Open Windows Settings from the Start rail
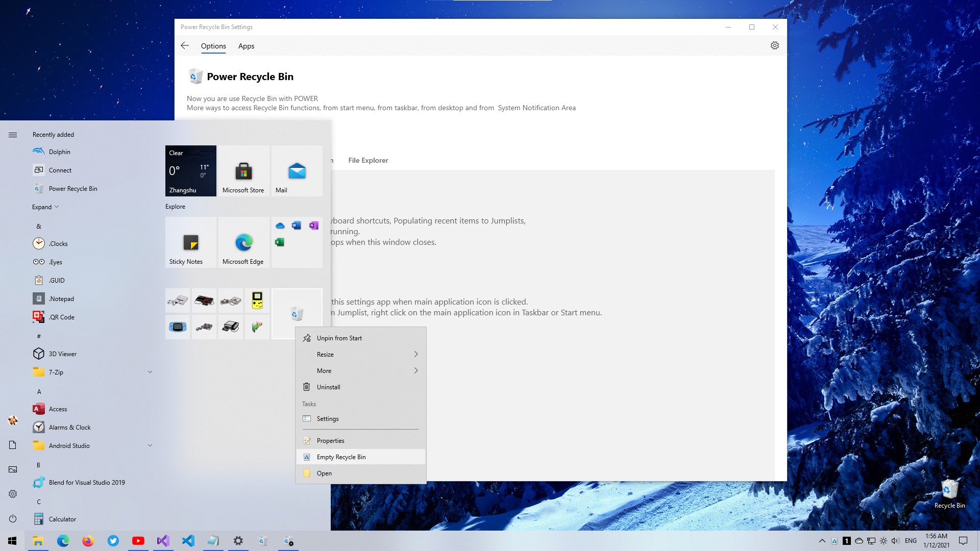980x551 pixels. (x=13, y=494)
